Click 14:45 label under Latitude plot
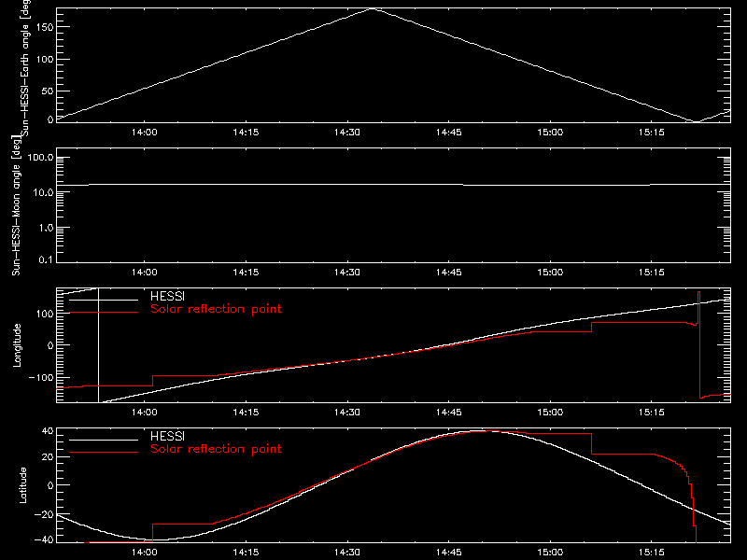The image size is (747, 560). 448,553
